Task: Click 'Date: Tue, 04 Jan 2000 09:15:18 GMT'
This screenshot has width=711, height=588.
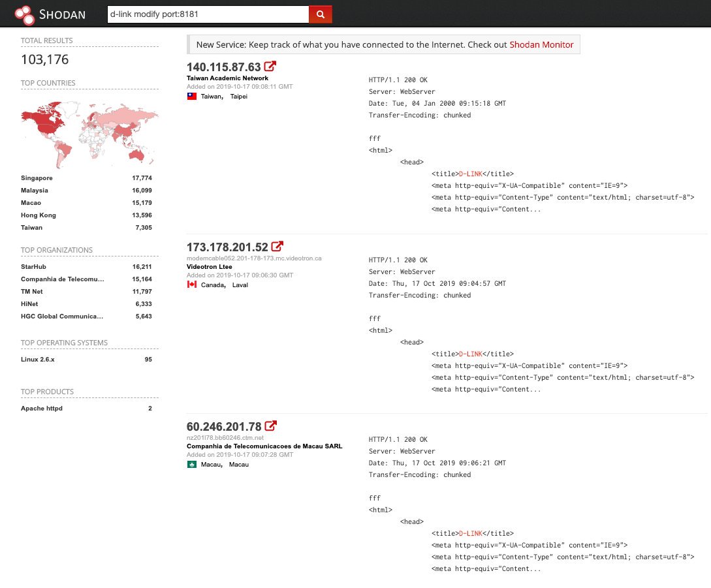Action: coord(437,103)
